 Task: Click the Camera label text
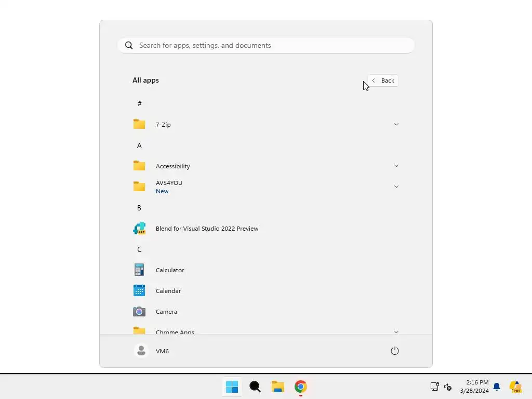[x=166, y=312]
